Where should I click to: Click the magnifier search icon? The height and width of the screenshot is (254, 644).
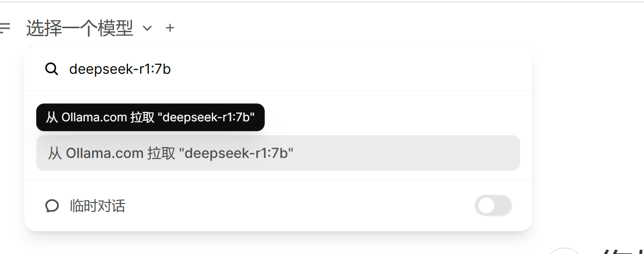click(52, 69)
